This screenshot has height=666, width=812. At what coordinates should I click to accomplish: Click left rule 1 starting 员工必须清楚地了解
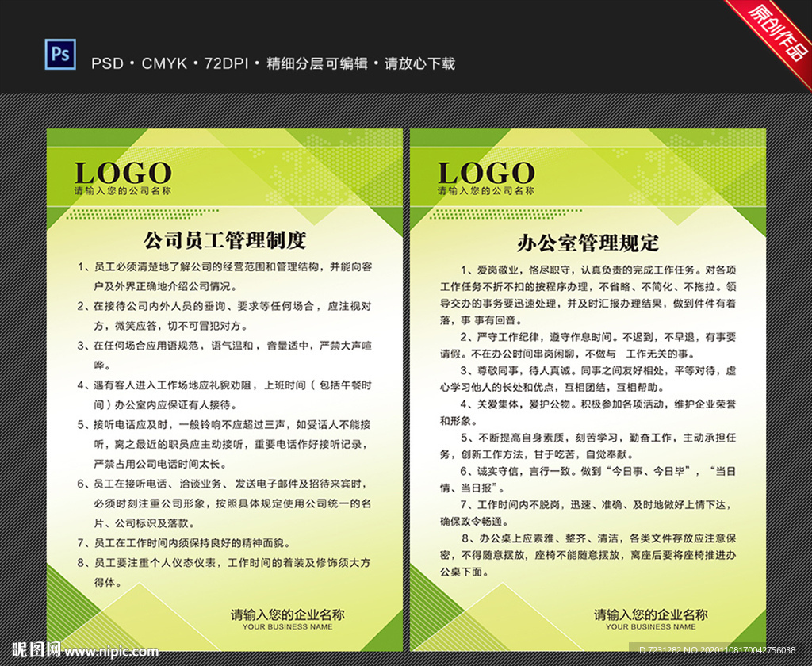click(224, 277)
